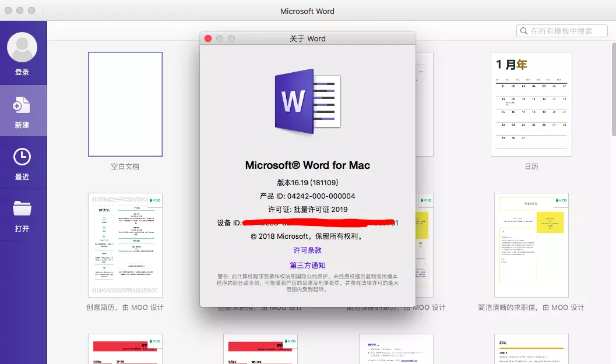
Task: Select the 创意简历 MOO resume template
Action: point(125,245)
